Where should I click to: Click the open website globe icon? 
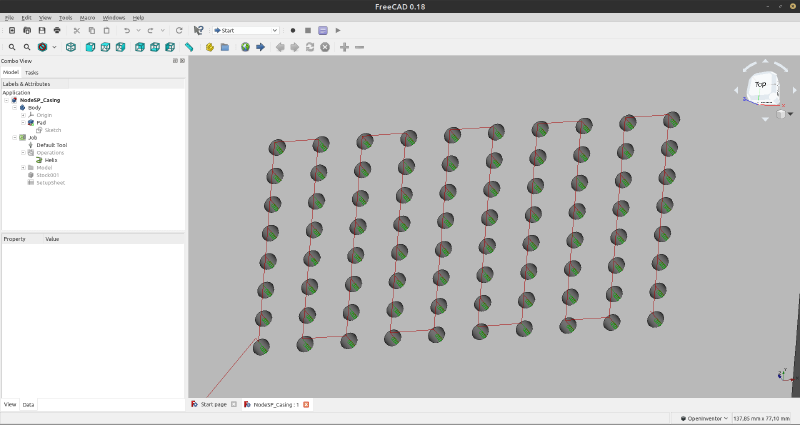coord(245,47)
